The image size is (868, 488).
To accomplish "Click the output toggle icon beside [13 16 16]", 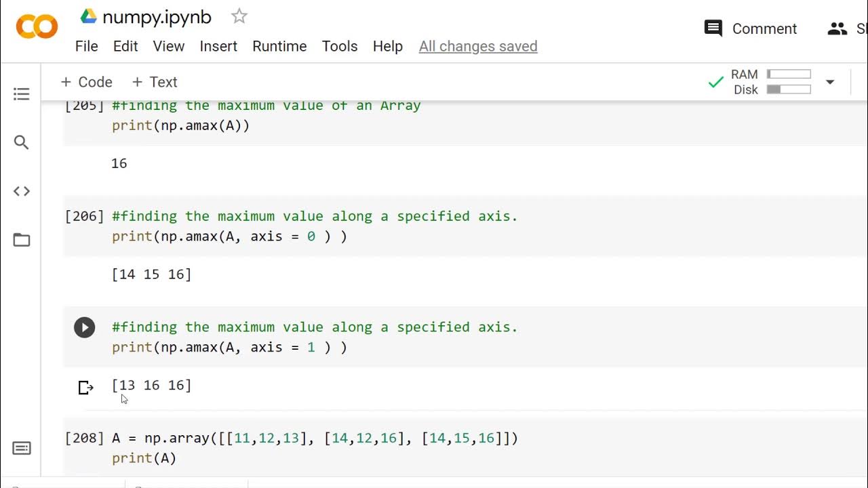I will [x=85, y=388].
